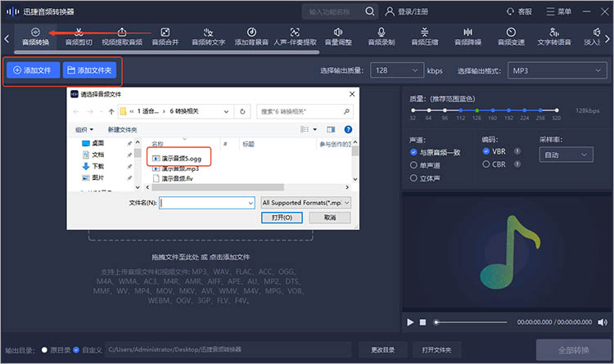Screen dimensions: 614x364
Task: Open 图片 in dialog sidebar
Action: pos(93,178)
